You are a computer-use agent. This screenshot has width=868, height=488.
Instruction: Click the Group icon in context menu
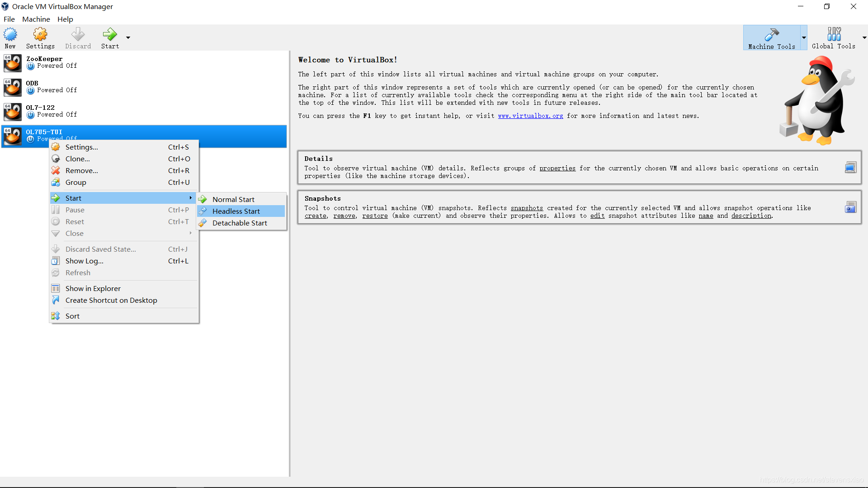(56, 182)
